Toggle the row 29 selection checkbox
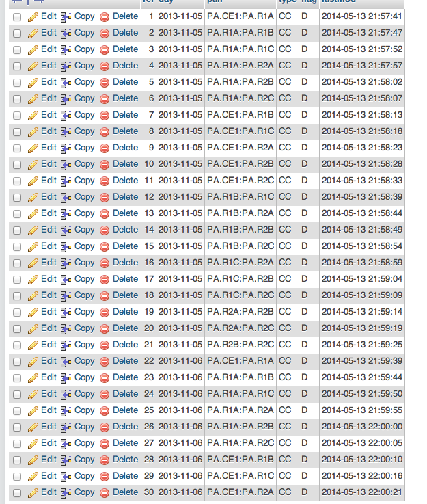Image resolution: width=427 pixels, height=504 pixels. (x=17, y=476)
